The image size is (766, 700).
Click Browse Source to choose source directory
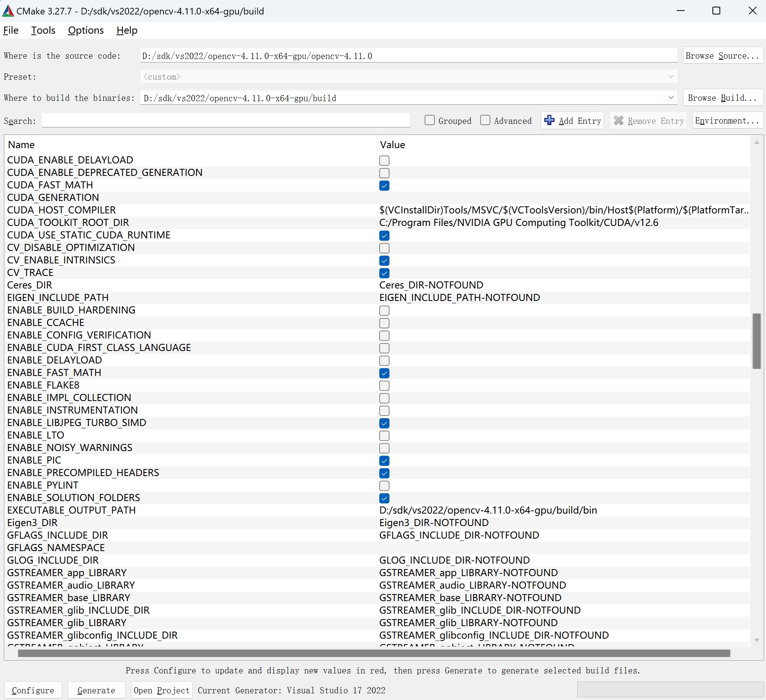click(723, 55)
